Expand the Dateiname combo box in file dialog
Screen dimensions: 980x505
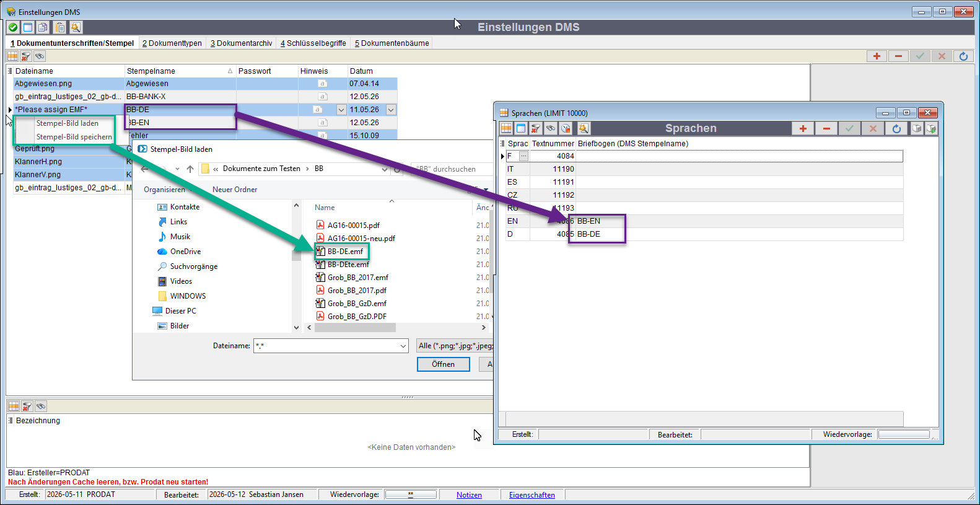[403, 346]
